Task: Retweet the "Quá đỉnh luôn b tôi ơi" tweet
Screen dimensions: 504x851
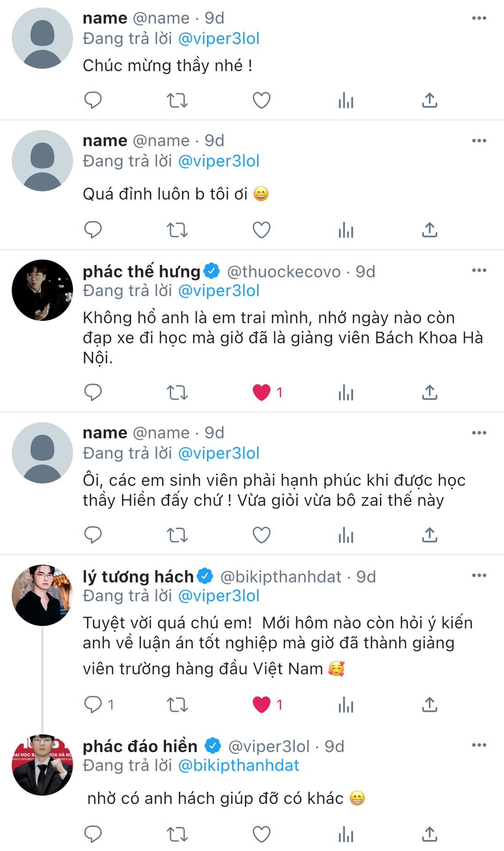Action: coord(177,230)
